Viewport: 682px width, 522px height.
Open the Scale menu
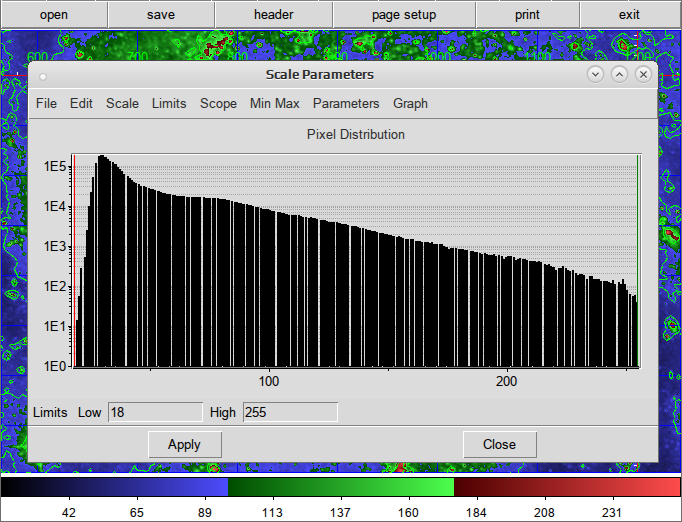click(x=122, y=104)
